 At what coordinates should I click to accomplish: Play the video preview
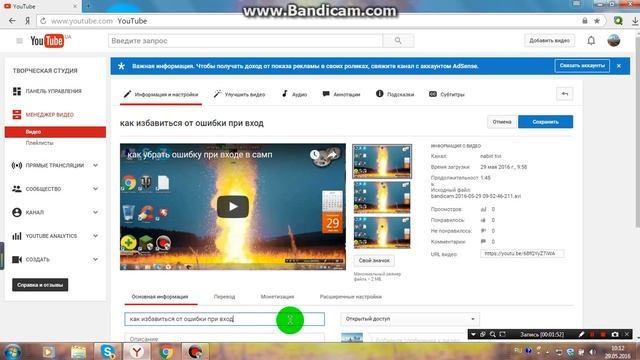coord(233,207)
